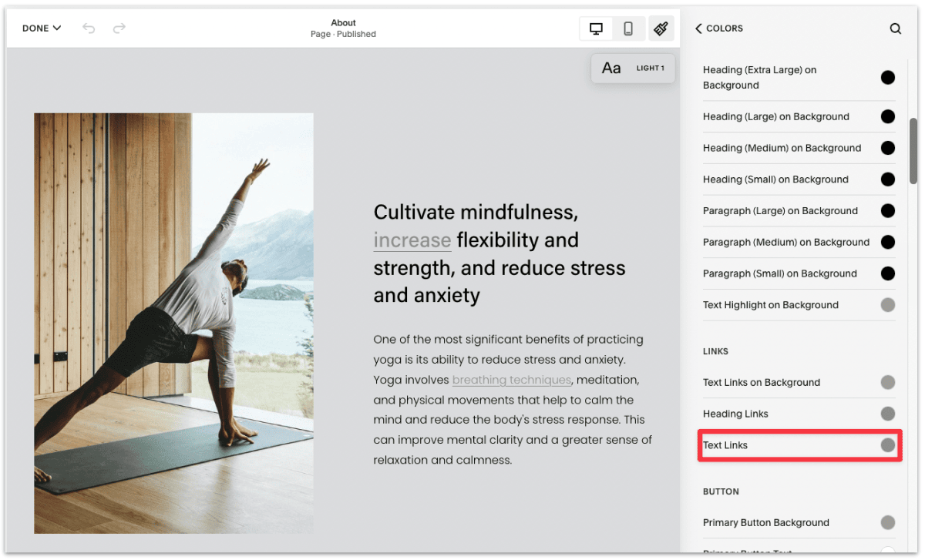Edit the Text Links color swatch
925x560 pixels.
pos(887,444)
